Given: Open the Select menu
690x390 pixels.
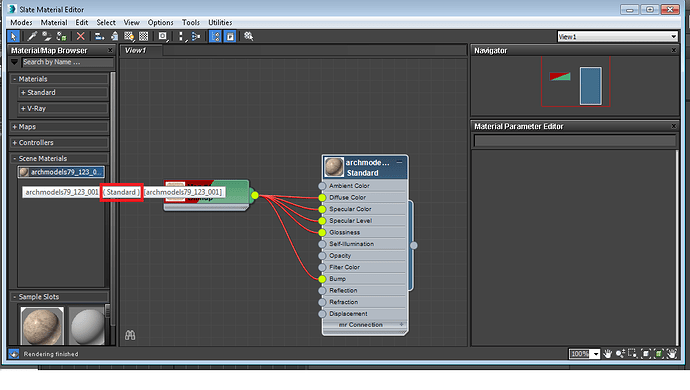Looking at the screenshot, I should (106, 22).
